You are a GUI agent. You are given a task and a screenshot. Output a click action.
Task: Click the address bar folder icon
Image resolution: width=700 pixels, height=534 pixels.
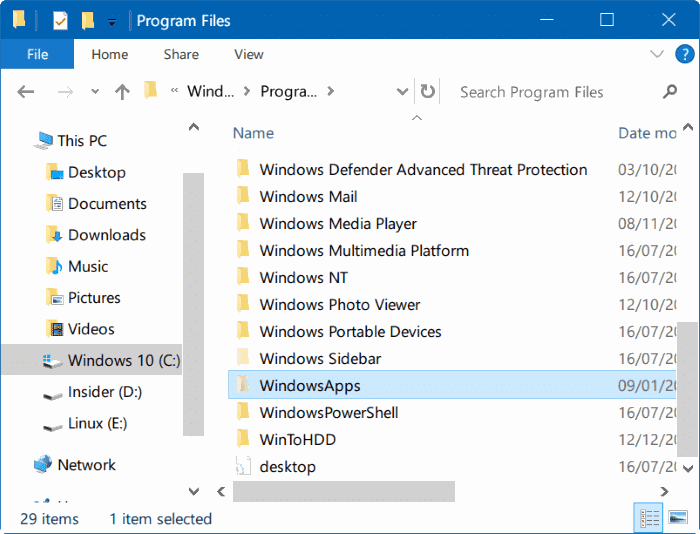150,91
